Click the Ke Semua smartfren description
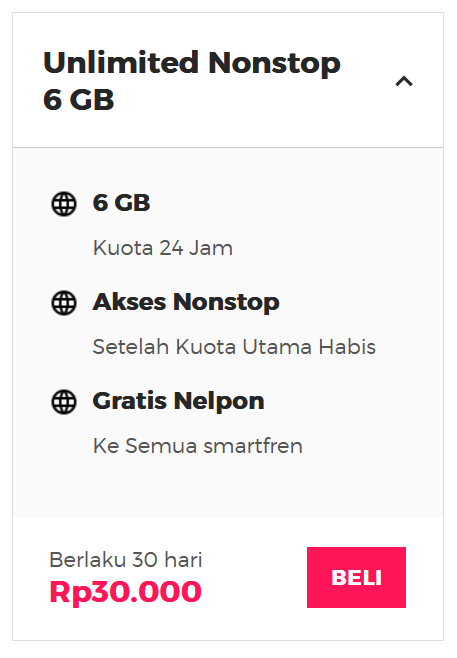The height and width of the screenshot is (658, 457). (x=198, y=446)
